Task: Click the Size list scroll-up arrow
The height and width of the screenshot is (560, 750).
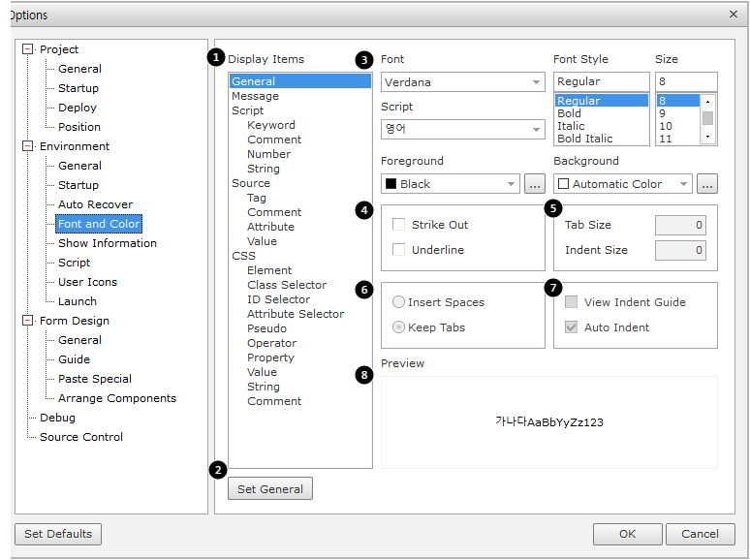Action: tap(707, 101)
